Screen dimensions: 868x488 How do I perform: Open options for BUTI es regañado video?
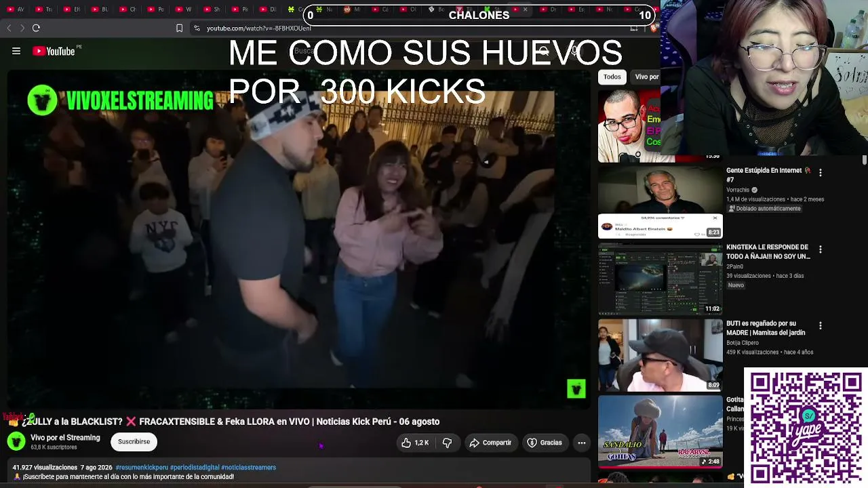820,326
